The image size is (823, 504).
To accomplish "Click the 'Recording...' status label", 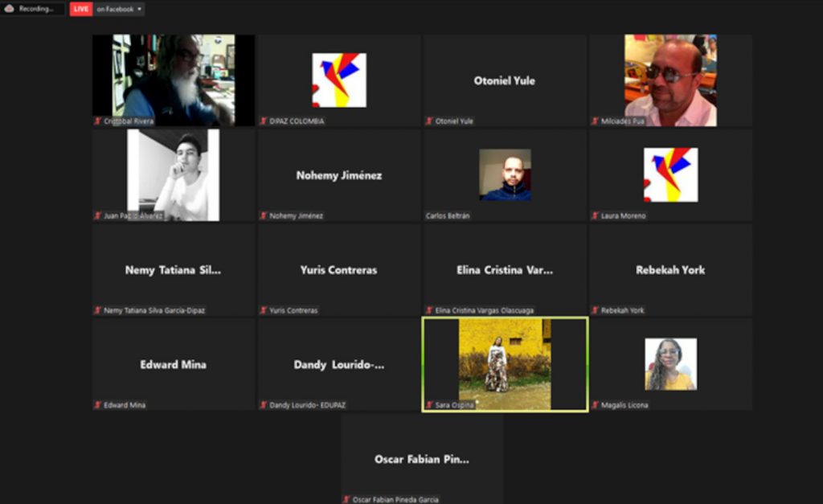I will coord(37,9).
